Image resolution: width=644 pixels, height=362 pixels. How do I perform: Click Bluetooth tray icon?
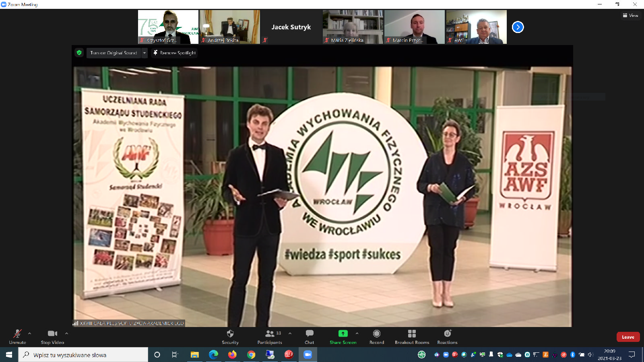pyautogui.click(x=572, y=355)
